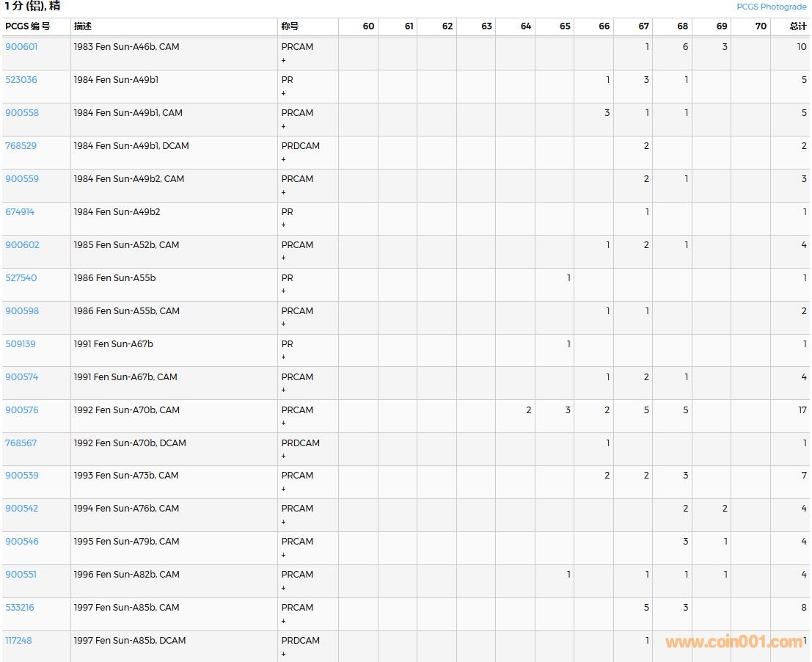Expand plus in 1996 Fen Sun-A82b row
This screenshot has height=662, width=812.
[x=284, y=588]
